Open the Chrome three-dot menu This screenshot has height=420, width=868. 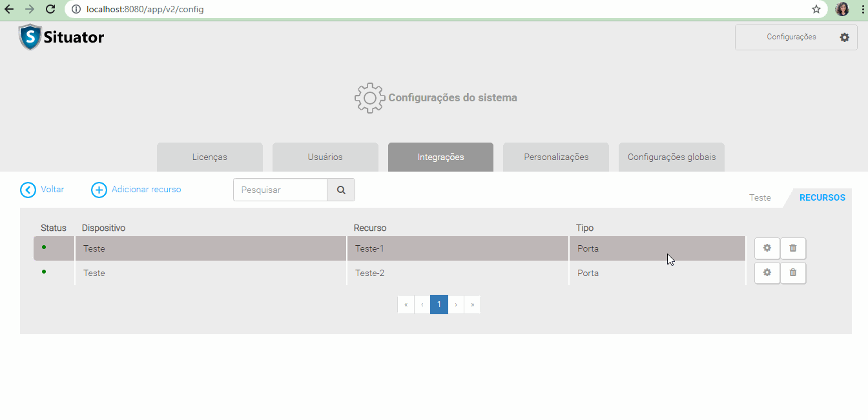(862, 9)
